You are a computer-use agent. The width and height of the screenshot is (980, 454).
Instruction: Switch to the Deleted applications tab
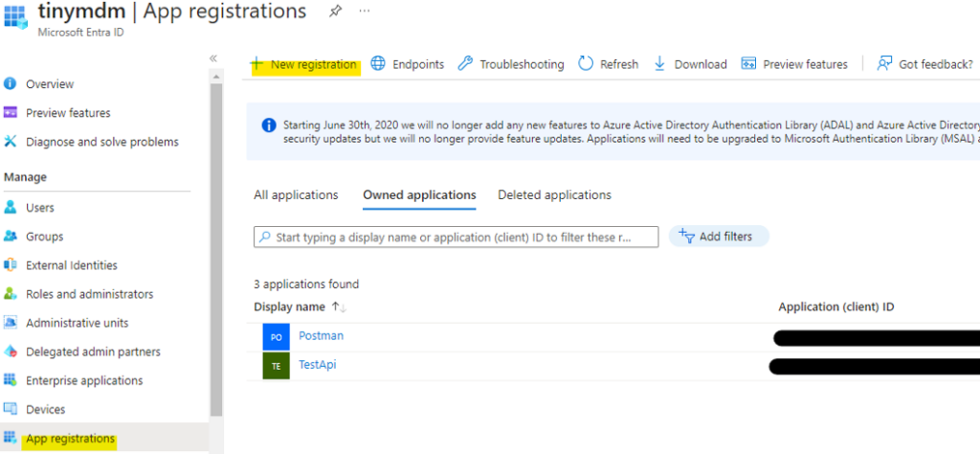pos(554,195)
